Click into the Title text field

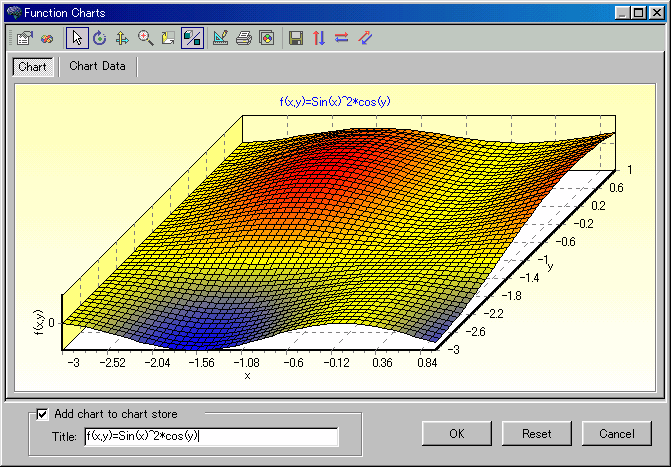[211, 436]
